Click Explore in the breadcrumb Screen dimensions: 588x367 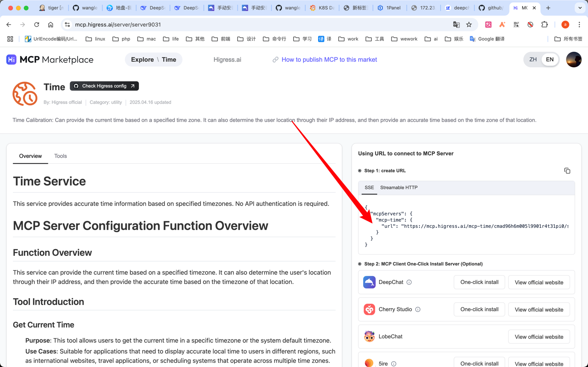pyautogui.click(x=142, y=59)
